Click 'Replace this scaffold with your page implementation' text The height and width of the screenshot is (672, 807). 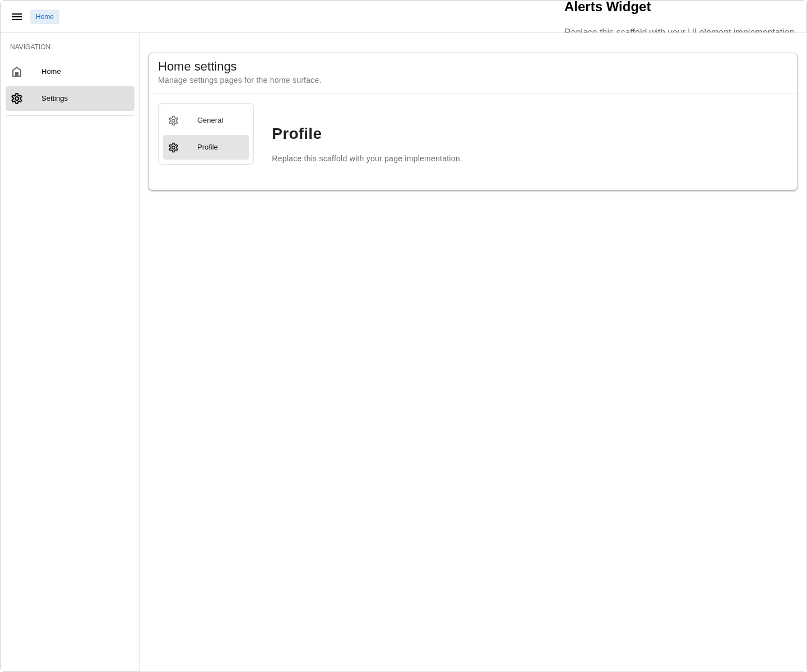(367, 158)
